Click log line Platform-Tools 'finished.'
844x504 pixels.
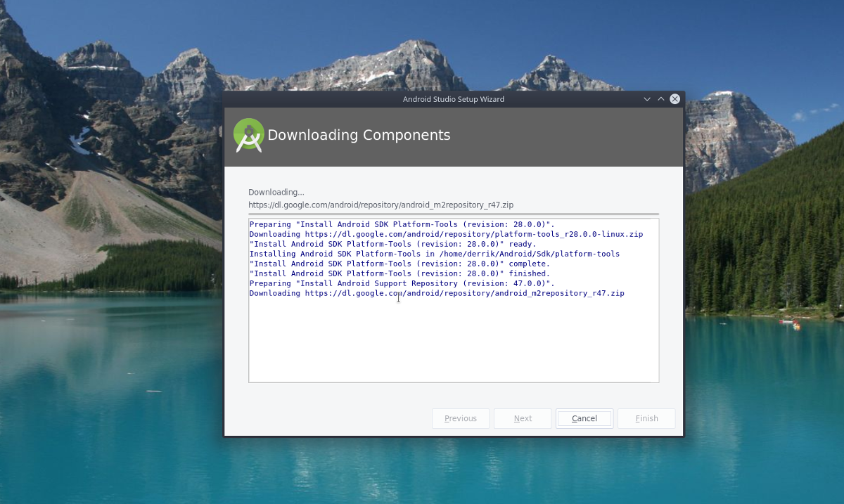(399, 273)
